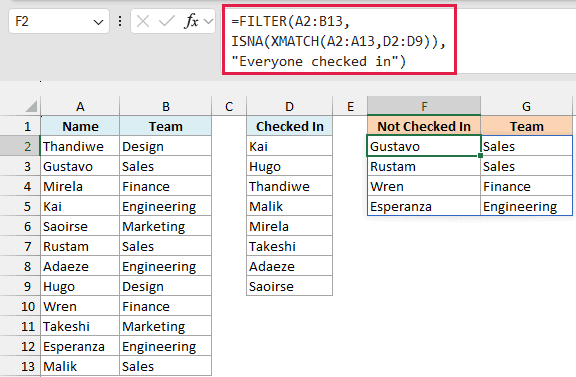Select Mirela in the Checked In list
Viewport: 576px width, 377px height.
coord(289,226)
